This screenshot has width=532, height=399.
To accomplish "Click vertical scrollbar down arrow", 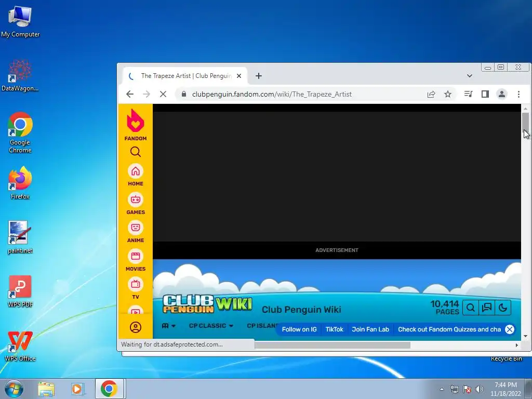I will coord(525,336).
